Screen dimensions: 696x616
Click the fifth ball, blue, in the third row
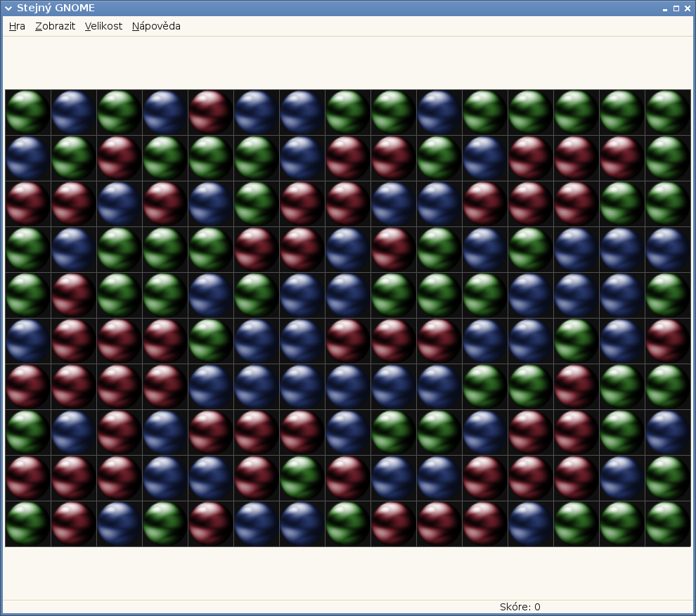[211, 204]
